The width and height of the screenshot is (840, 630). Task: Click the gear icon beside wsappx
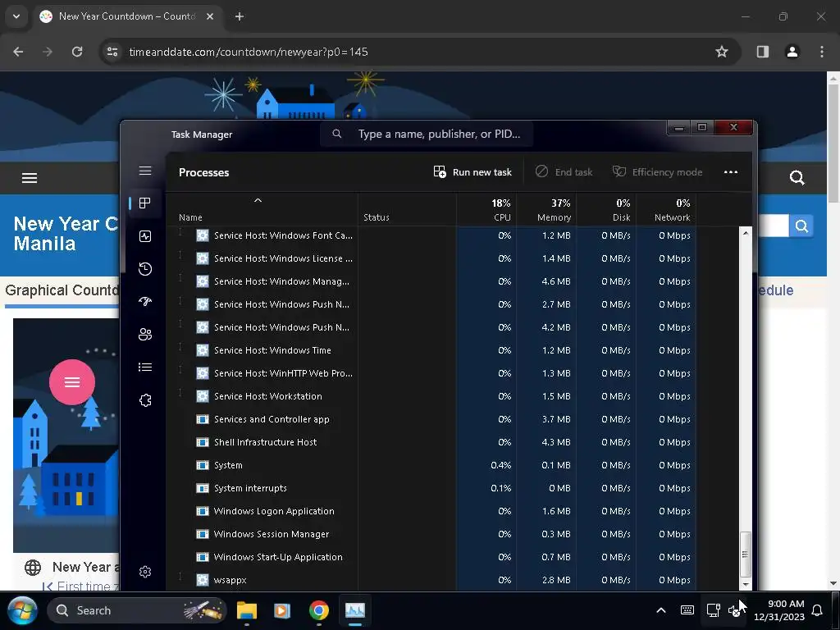(203, 580)
